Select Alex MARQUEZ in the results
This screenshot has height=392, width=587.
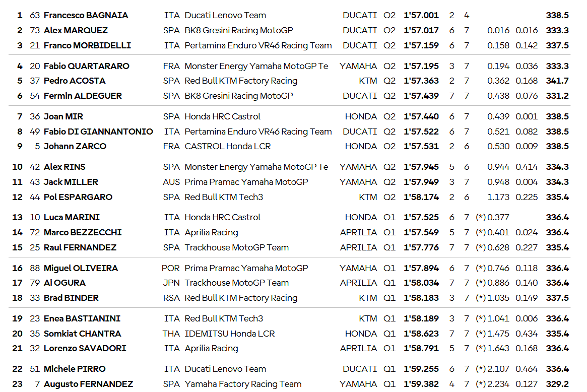(76, 30)
